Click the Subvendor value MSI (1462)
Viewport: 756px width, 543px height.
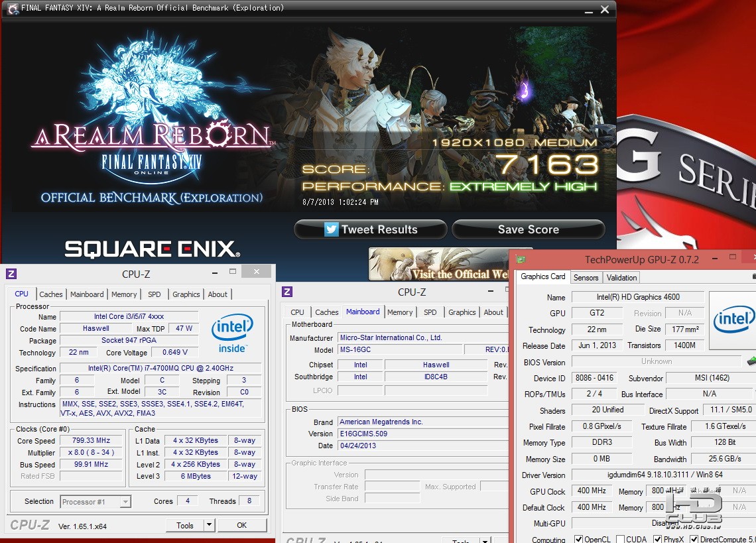(x=712, y=378)
